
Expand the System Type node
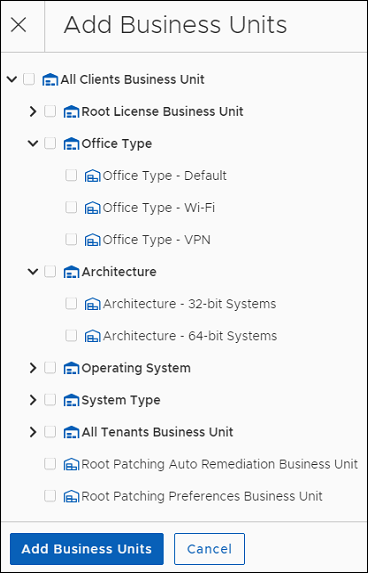coord(33,400)
